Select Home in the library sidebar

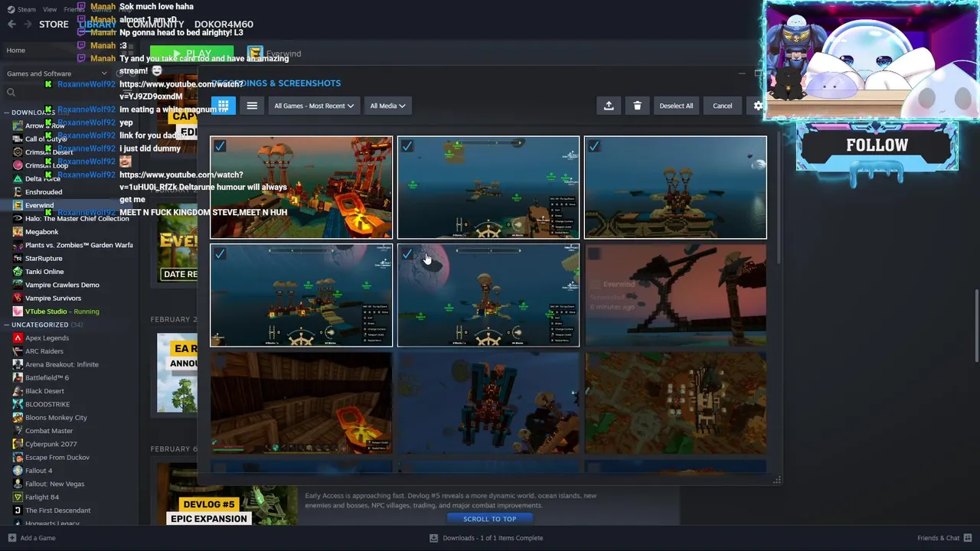click(15, 51)
